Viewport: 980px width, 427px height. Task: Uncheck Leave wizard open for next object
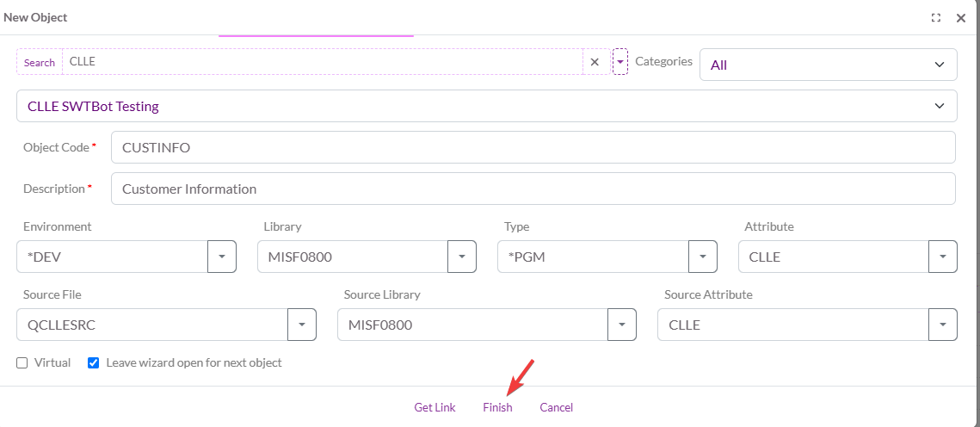pos(94,363)
